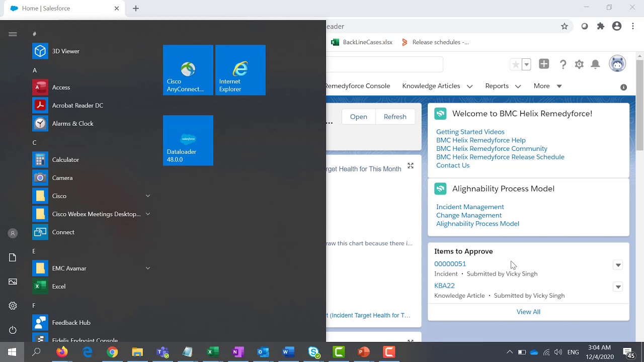Click the Salesforce global actions plus icon

[544, 64]
